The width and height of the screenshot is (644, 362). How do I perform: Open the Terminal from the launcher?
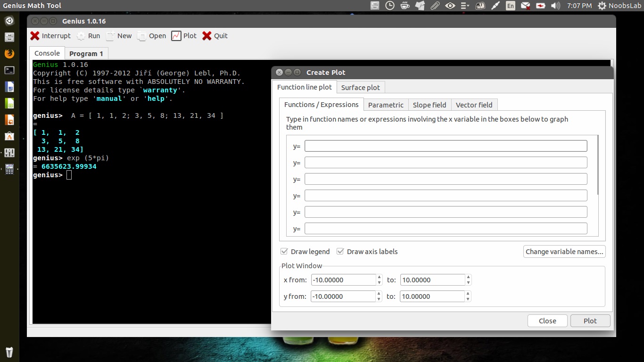(x=9, y=70)
